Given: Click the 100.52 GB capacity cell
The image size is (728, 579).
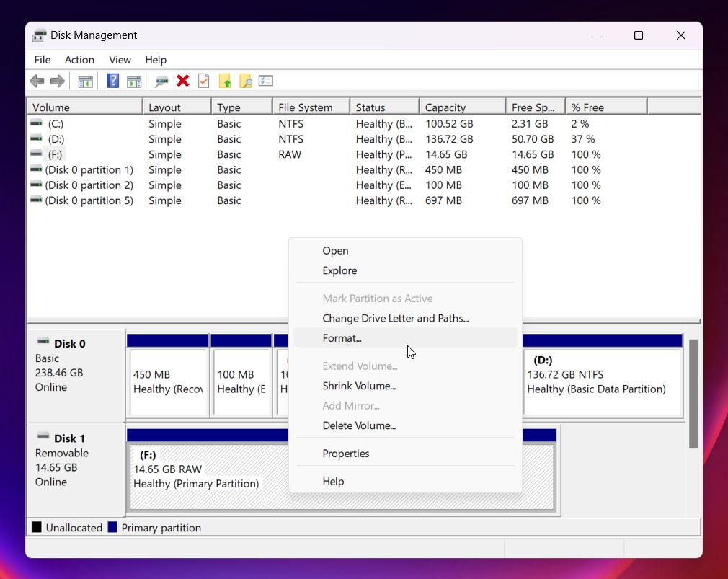Looking at the screenshot, I should [449, 124].
